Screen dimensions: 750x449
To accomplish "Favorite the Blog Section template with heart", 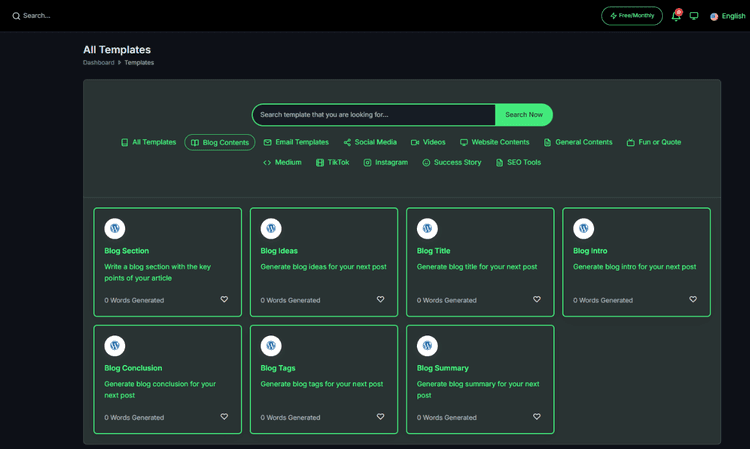I will (224, 299).
